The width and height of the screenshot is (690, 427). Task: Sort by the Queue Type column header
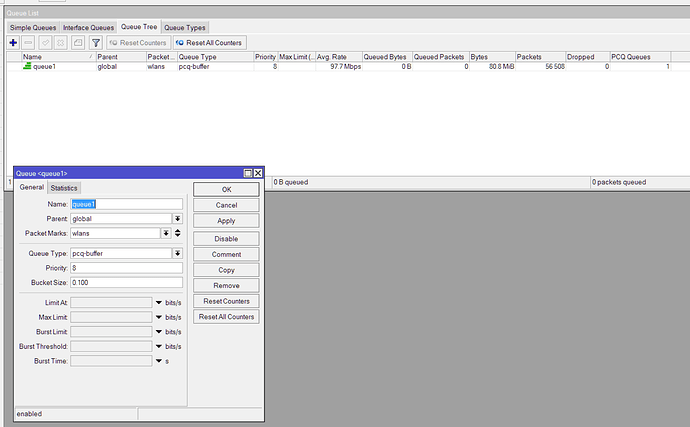[x=216, y=57]
